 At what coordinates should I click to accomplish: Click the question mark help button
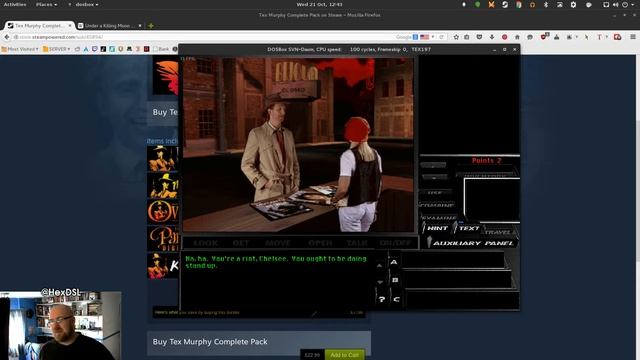tap(381, 299)
